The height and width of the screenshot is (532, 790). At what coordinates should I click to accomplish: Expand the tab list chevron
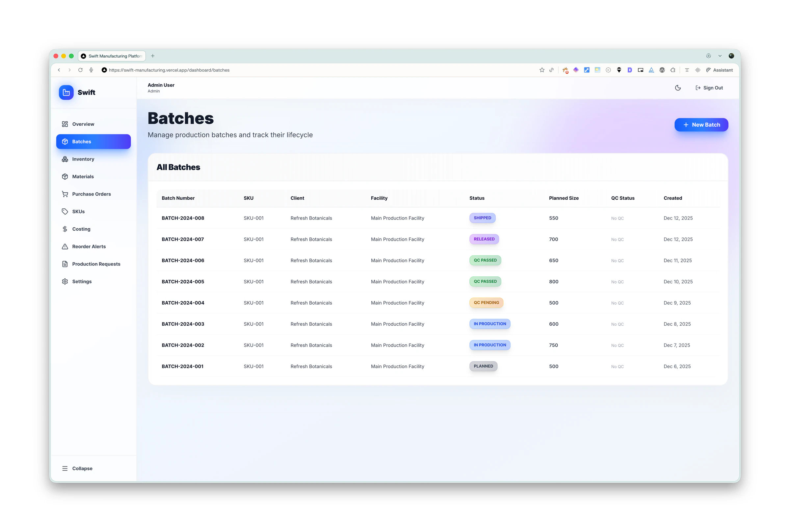coord(720,56)
